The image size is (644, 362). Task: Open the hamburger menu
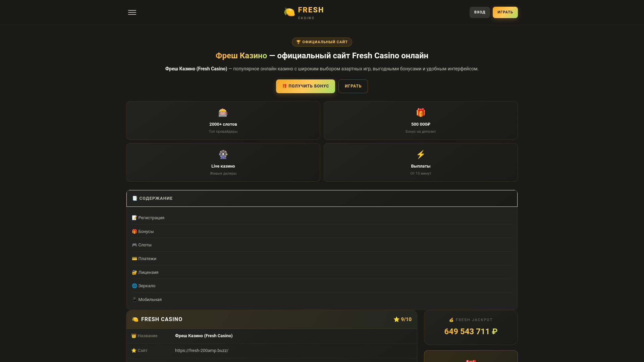coord(132,12)
